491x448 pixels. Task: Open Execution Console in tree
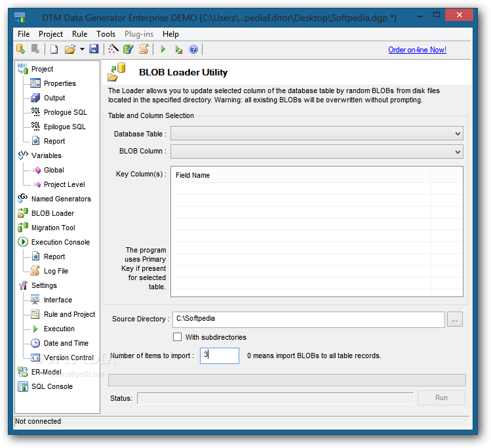tap(60, 242)
